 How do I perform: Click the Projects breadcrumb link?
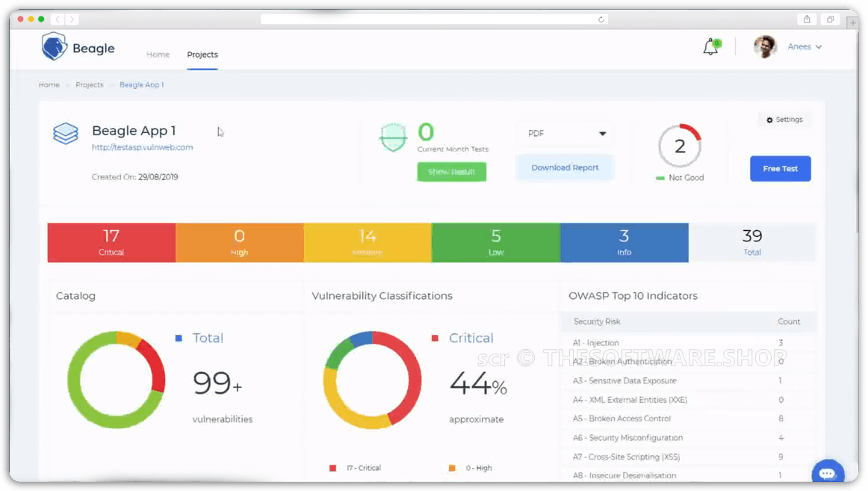click(90, 84)
